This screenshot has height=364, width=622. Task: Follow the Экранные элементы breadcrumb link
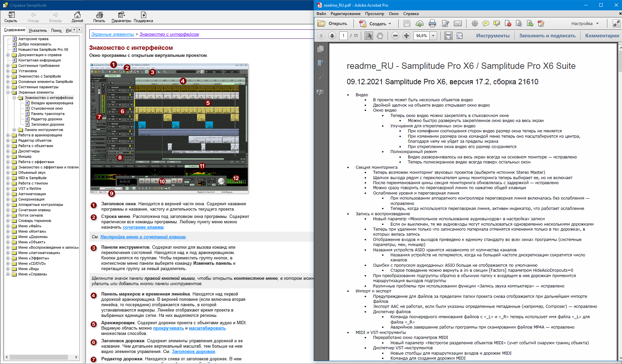pyautogui.click(x=113, y=34)
